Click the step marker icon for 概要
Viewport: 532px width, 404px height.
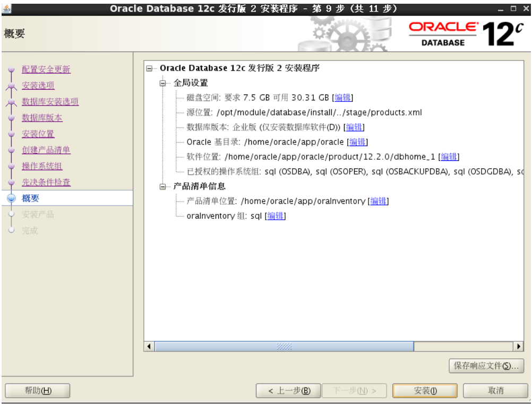tap(12, 198)
